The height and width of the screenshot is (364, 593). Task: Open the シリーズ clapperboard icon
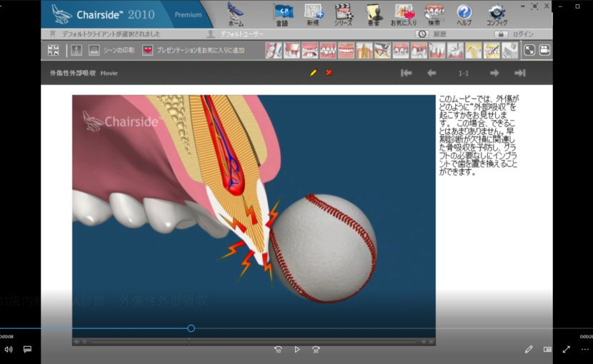tap(343, 14)
